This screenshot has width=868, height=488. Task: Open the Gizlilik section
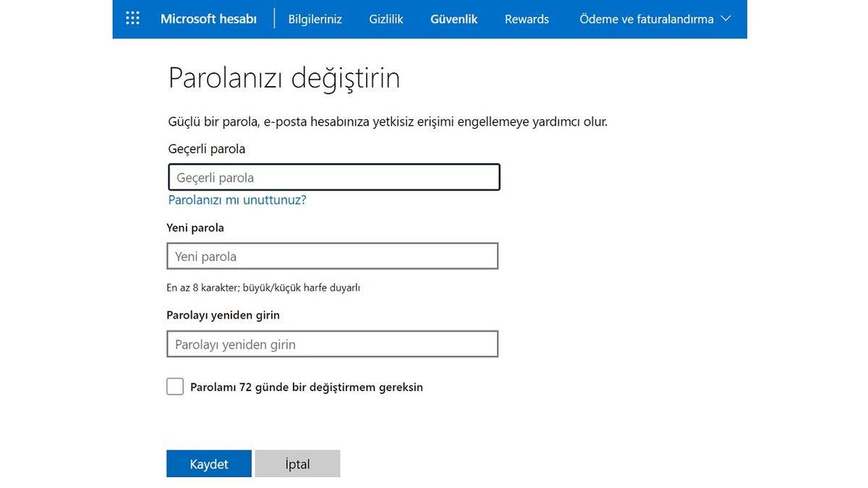tap(386, 19)
